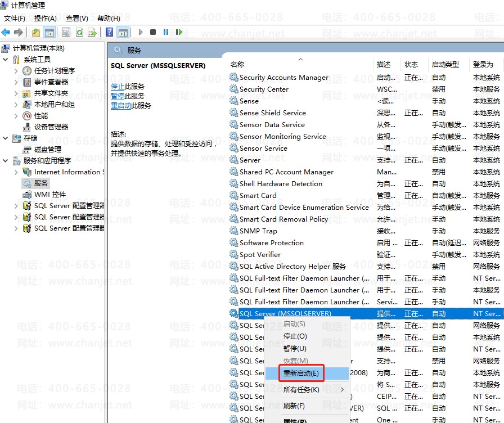Screen dimensions: 504x423
Task: Select Shared Folders (共享文件夹) icon
Action: coord(27,93)
